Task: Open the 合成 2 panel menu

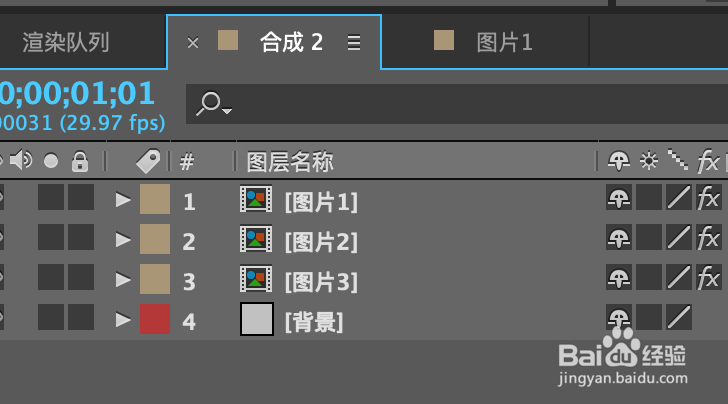Action: [x=353, y=42]
